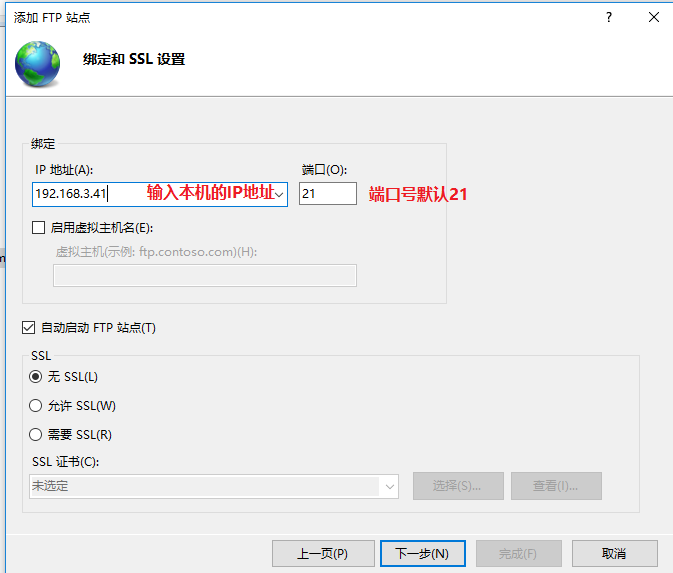The image size is (673, 573).
Task: Cancel the wizard with the 取消 button
Action: point(614,553)
